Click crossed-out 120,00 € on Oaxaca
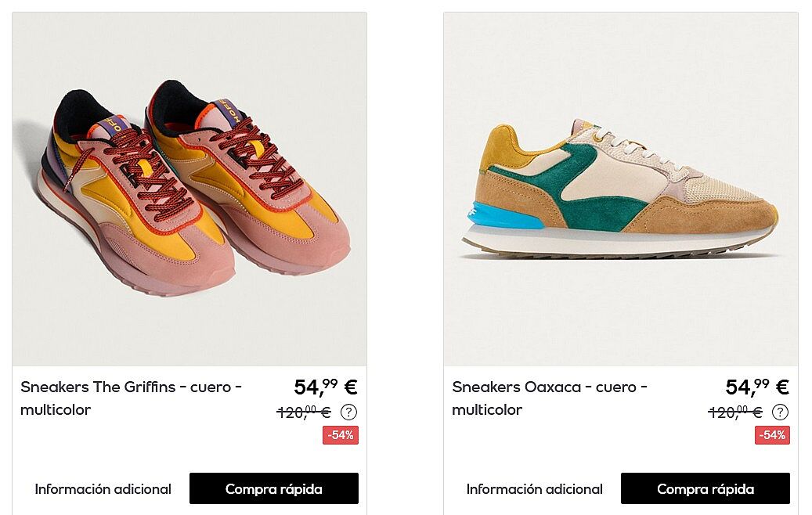Image resolution: width=812 pixels, height=515 pixels. pos(735,412)
